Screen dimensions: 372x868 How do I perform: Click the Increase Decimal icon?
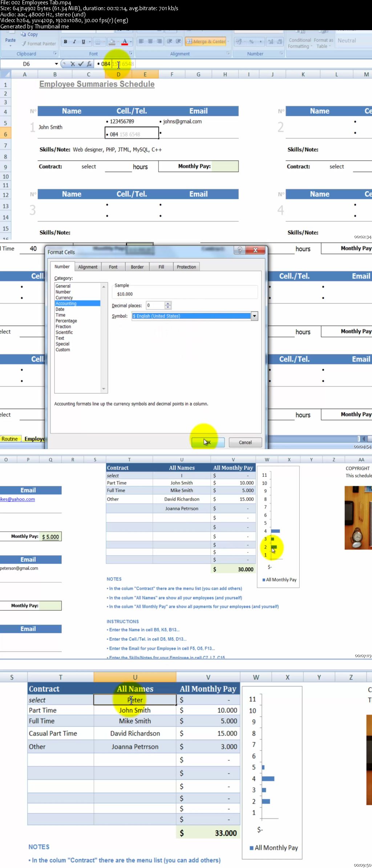tap(271, 41)
